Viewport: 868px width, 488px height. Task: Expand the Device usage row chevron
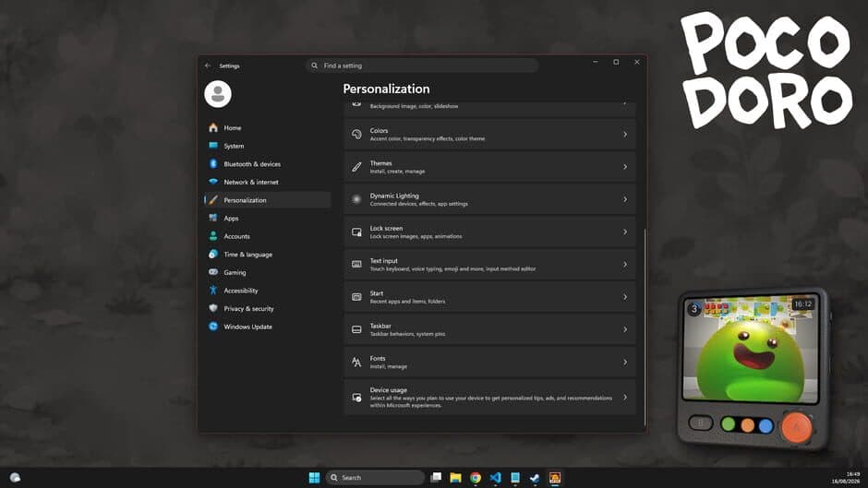pyautogui.click(x=625, y=398)
